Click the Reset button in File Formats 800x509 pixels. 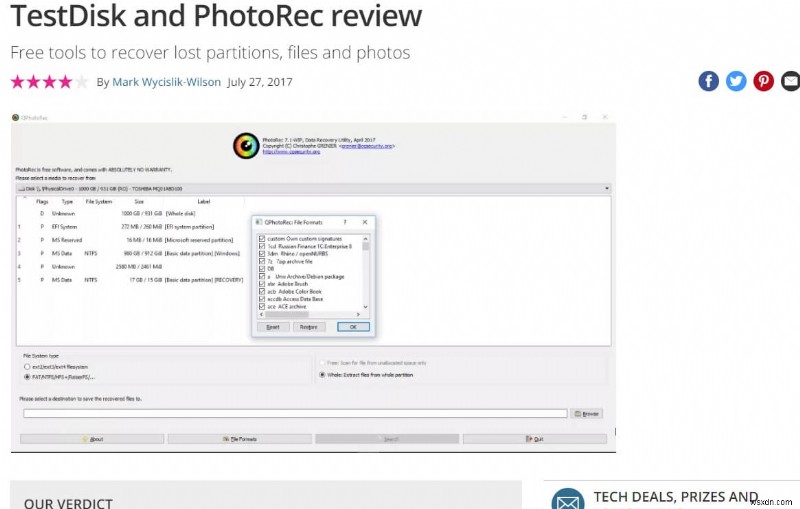273,327
